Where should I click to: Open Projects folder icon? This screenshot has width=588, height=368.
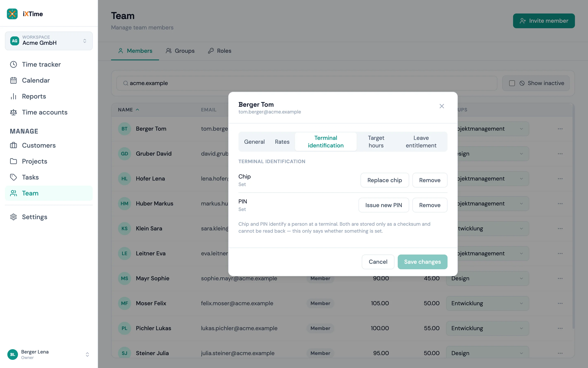[x=13, y=161]
